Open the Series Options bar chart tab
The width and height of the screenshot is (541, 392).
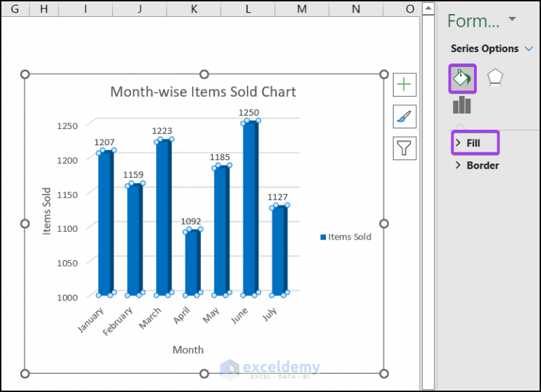coord(461,105)
